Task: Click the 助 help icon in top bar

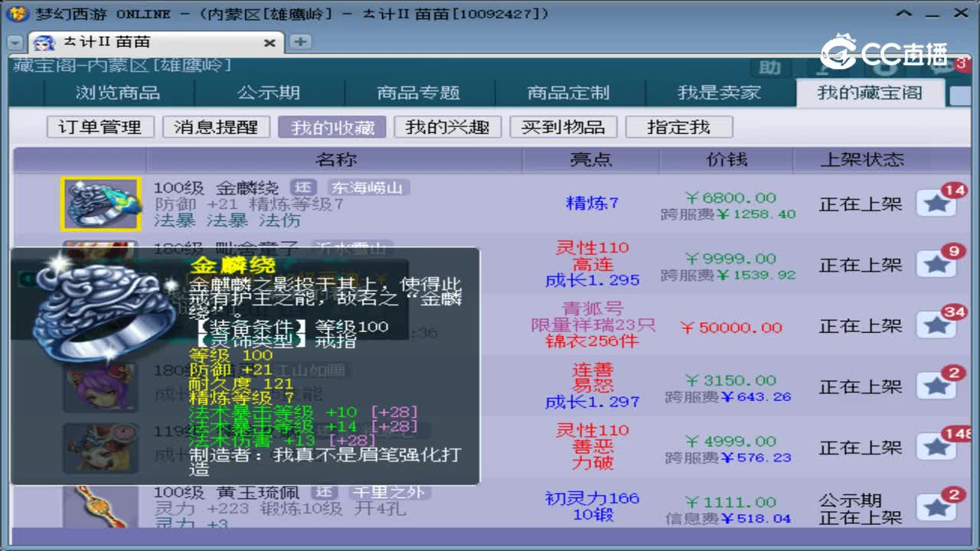Action: click(769, 69)
